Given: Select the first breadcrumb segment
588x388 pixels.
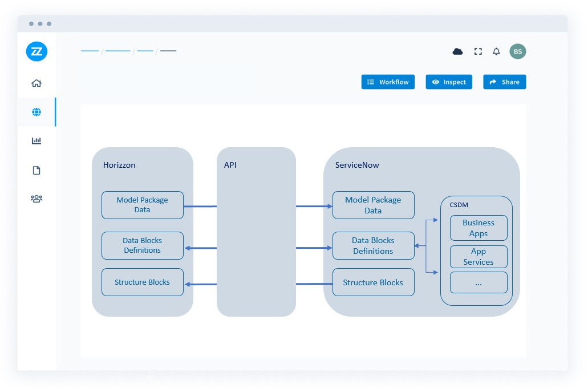Looking at the screenshot, I should tap(90, 51).
